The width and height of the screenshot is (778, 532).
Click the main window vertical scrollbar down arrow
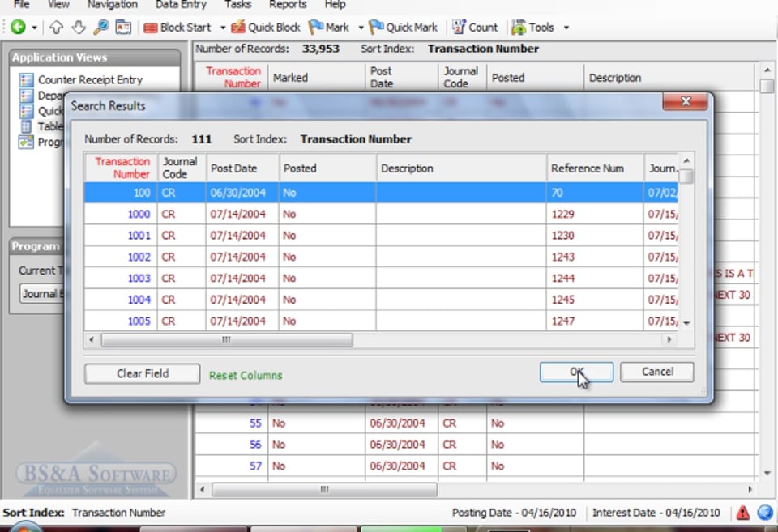point(767,474)
